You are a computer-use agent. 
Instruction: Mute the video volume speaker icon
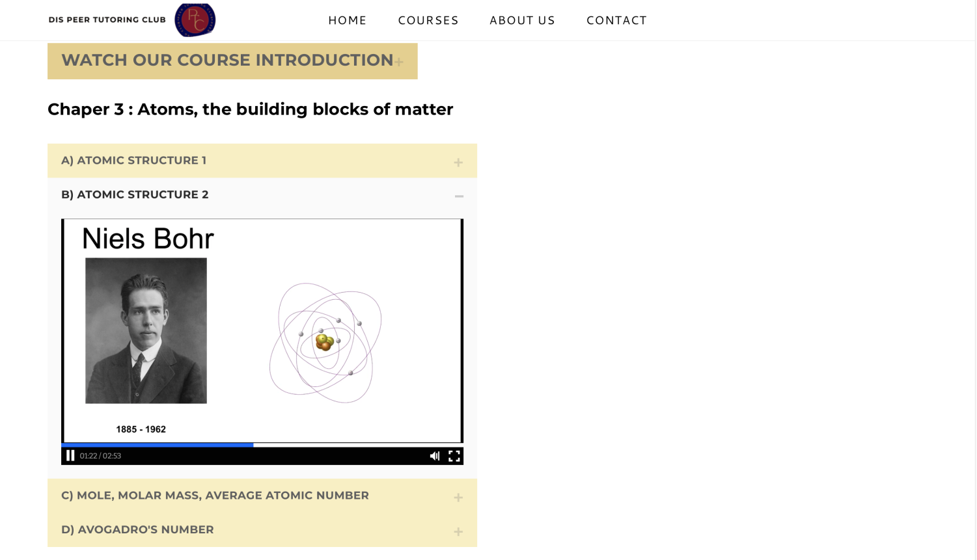click(x=435, y=456)
